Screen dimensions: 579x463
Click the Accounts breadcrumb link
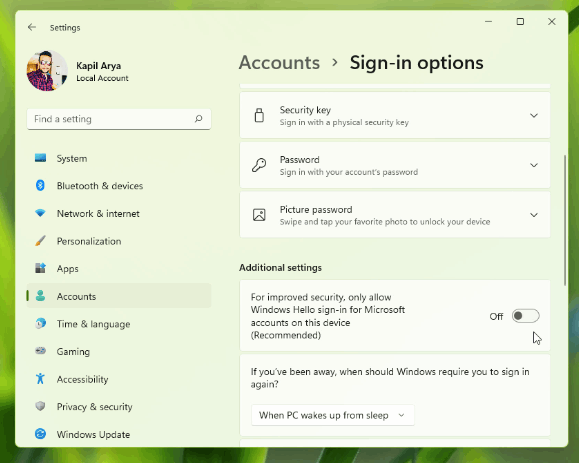pos(279,62)
